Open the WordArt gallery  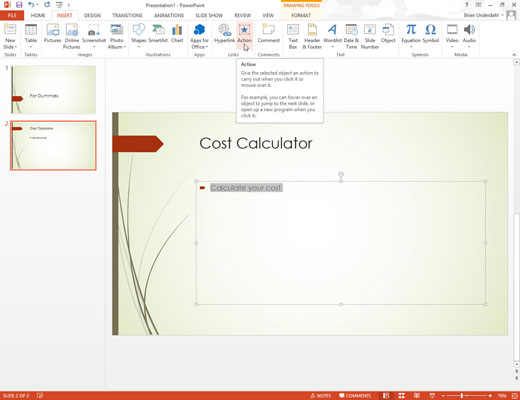tap(332, 36)
